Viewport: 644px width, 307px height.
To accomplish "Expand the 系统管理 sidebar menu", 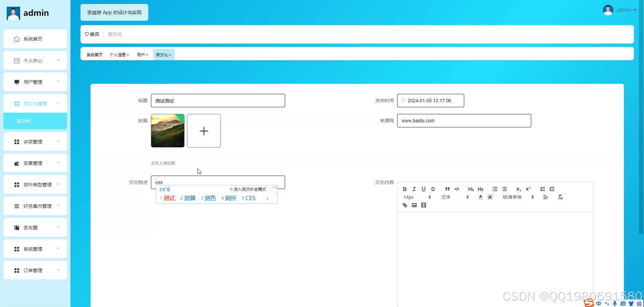I will coord(35,249).
